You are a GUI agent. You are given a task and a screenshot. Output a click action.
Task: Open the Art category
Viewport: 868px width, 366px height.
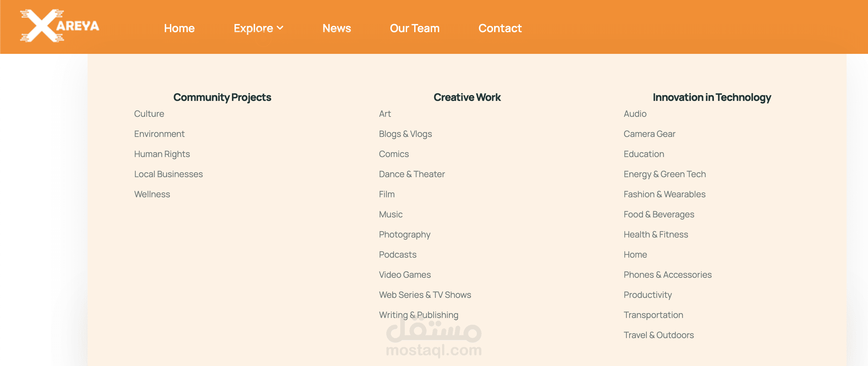(385, 114)
